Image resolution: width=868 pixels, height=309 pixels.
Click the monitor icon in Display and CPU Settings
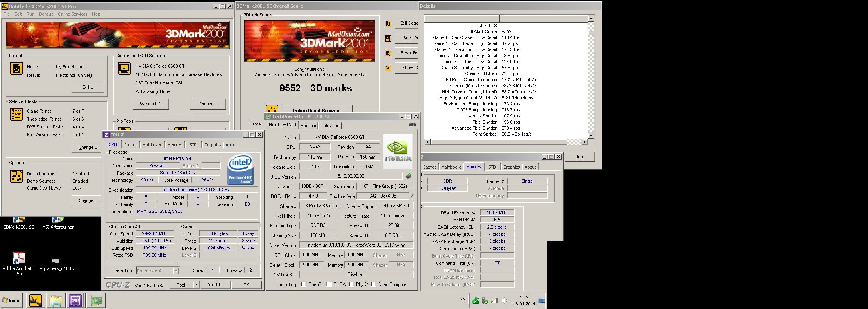[124, 68]
